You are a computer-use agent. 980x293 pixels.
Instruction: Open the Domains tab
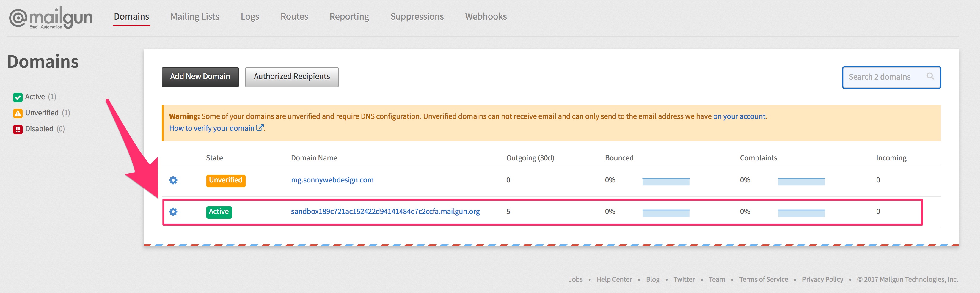(x=132, y=16)
